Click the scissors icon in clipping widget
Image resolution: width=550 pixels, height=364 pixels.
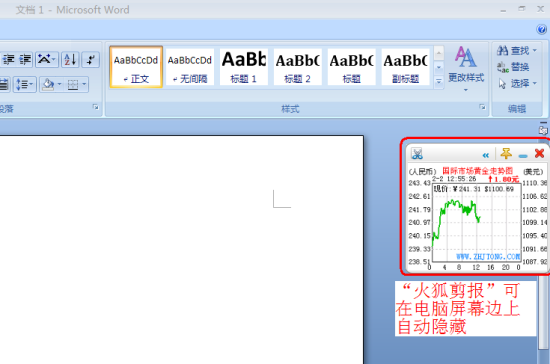coord(417,154)
